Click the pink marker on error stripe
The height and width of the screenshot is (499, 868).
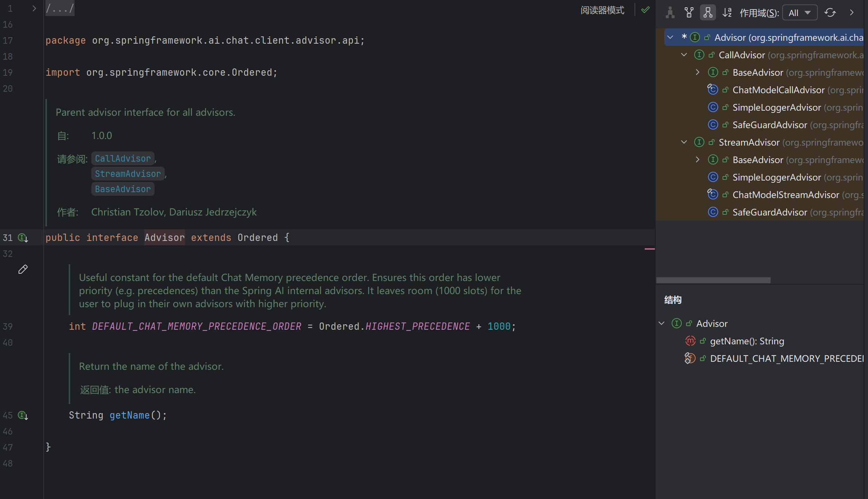point(649,249)
